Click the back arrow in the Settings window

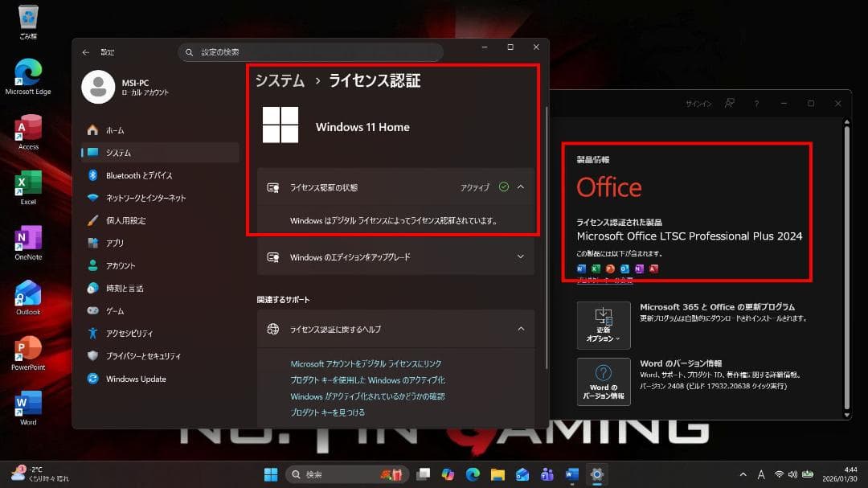(87, 51)
